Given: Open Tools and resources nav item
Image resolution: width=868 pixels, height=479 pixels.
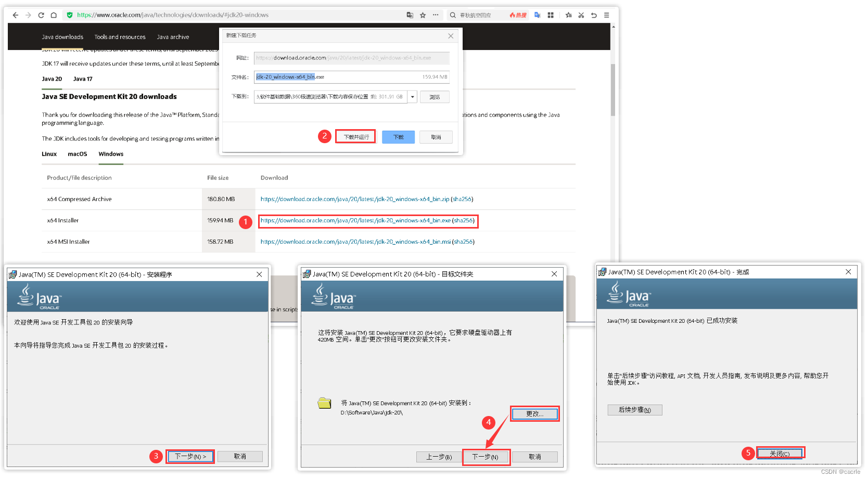Looking at the screenshot, I should coord(120,37).
